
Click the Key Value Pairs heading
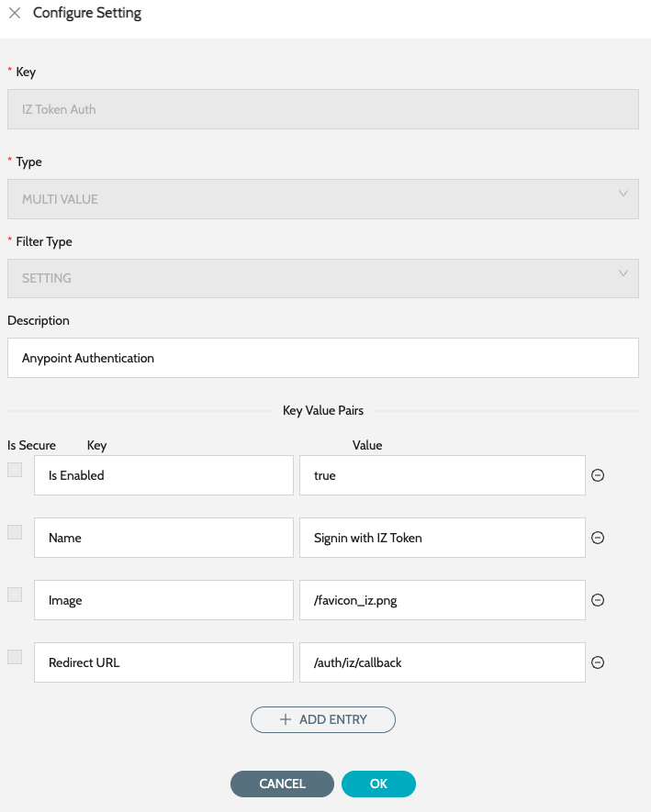point(323,411)
